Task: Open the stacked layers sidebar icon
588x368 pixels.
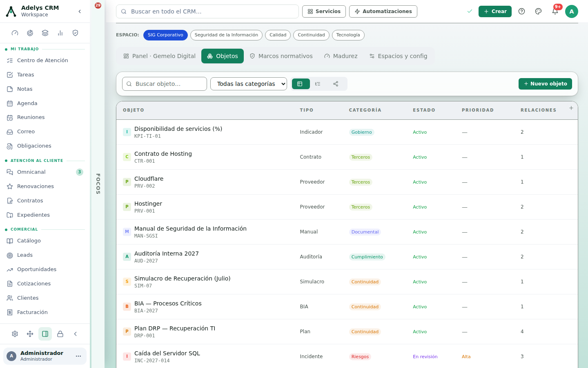Action: [45, 33]
